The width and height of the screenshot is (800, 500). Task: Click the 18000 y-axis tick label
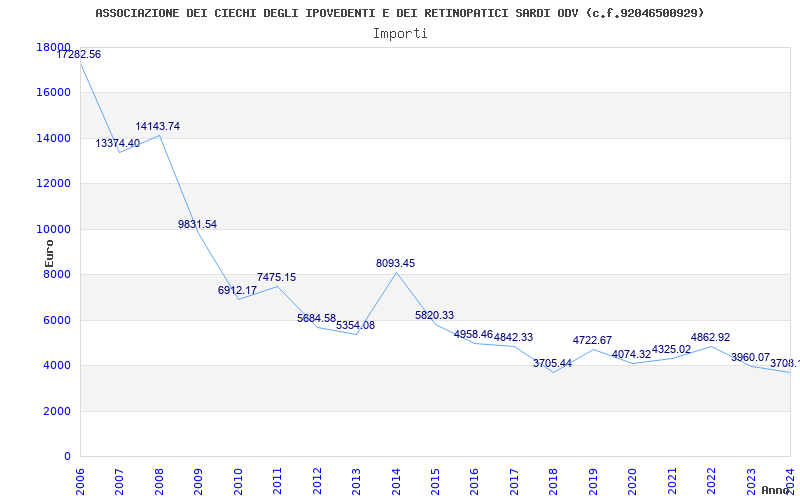coord(54,47)
